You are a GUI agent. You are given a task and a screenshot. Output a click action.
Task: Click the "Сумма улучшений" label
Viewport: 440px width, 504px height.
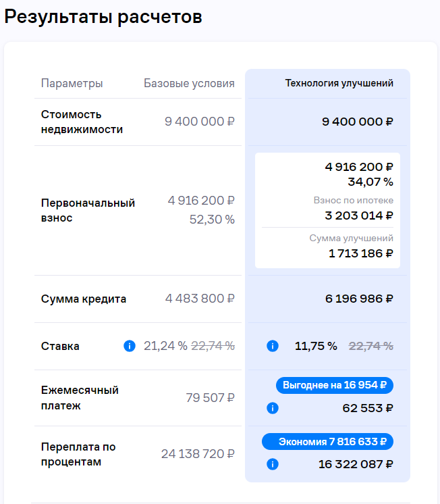[x=351, y=238]
